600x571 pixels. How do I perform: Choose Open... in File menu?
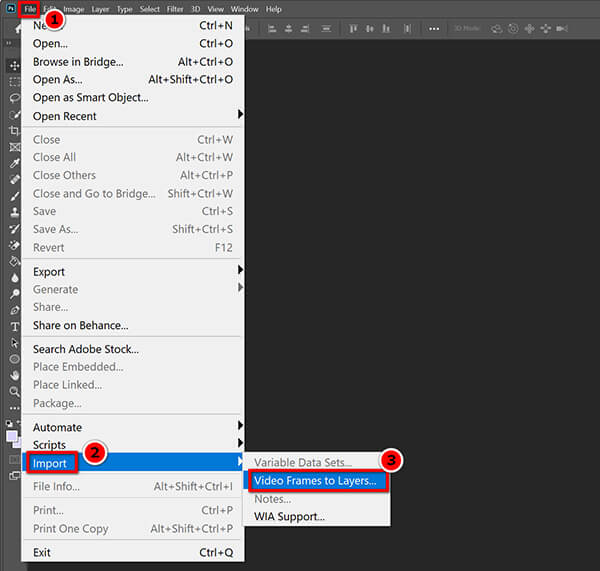(133, 43)
